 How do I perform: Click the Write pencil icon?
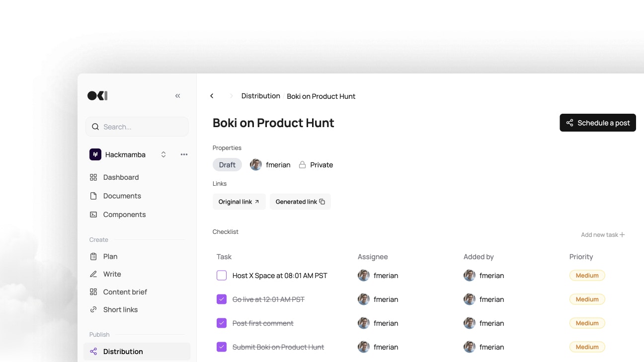tap(93, 274)
